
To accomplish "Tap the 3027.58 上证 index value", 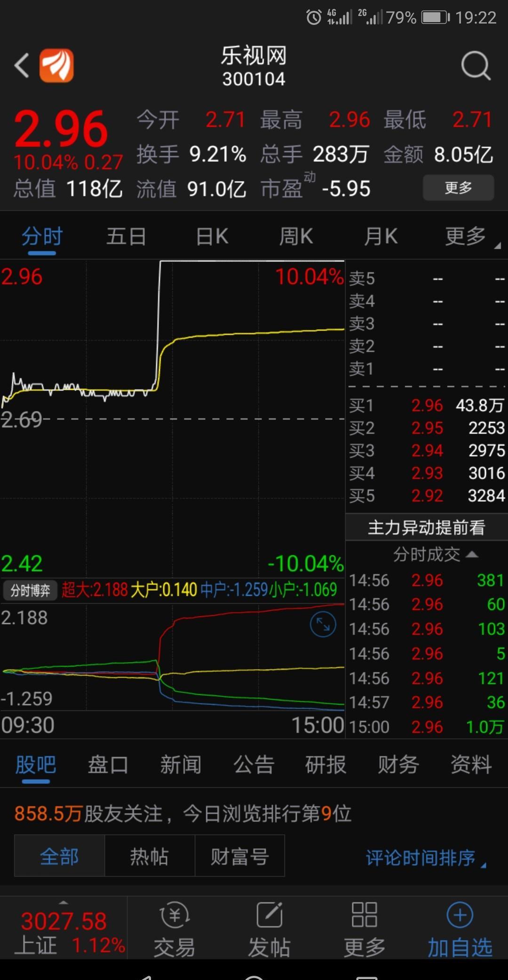I will pos(63,921).
